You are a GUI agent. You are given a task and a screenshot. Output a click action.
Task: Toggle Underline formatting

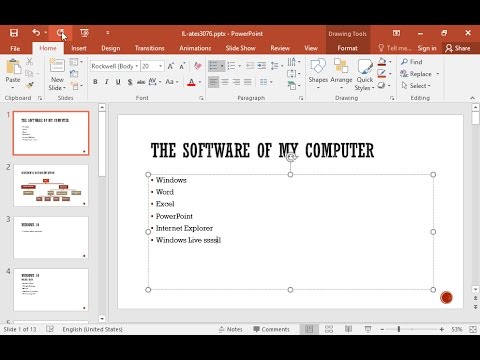coord(118,82)
